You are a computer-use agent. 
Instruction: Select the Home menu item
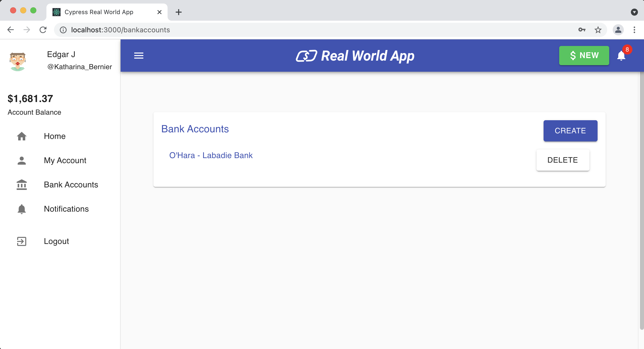click(x=55, y=136)
